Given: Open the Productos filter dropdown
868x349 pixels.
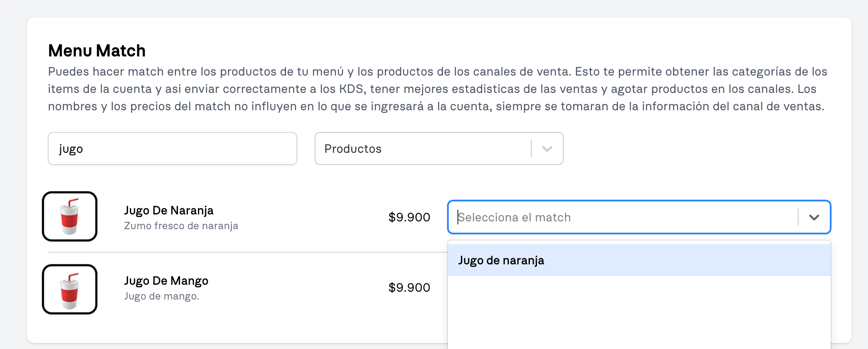Looking at the screenshot, I should (439, 148).
